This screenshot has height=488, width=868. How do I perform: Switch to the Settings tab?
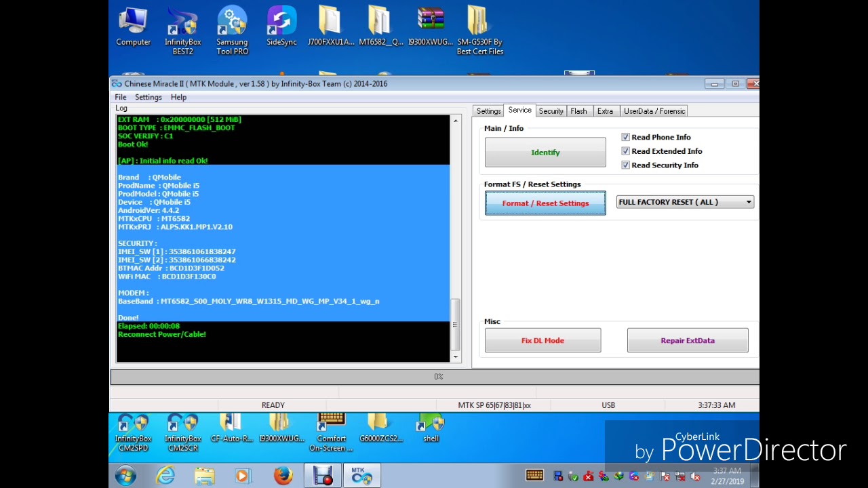click(488, 111)
